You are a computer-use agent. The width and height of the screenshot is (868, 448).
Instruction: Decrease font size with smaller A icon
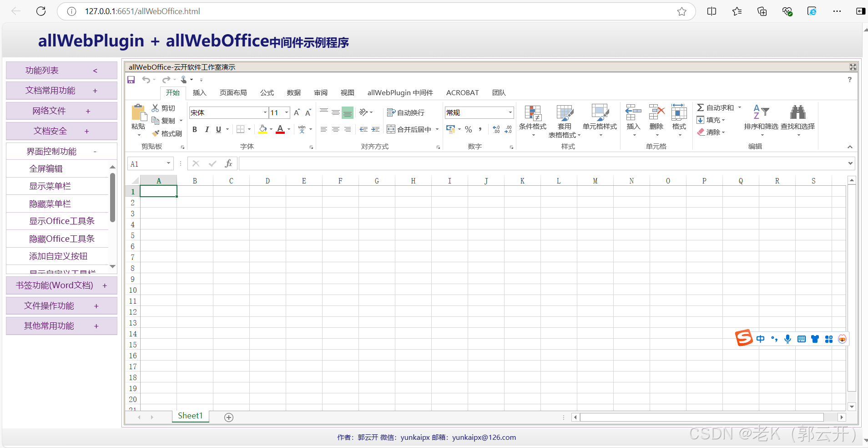[308, 112]
